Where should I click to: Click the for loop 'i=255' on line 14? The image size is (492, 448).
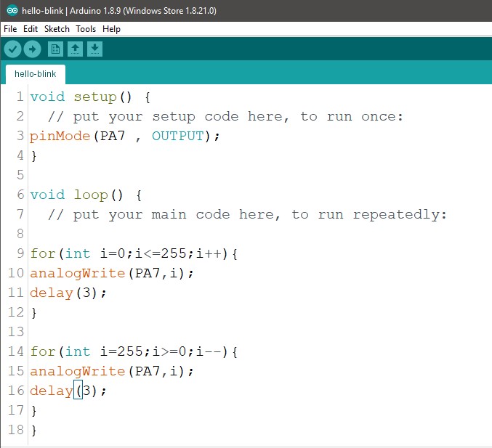tap(121, 351)
